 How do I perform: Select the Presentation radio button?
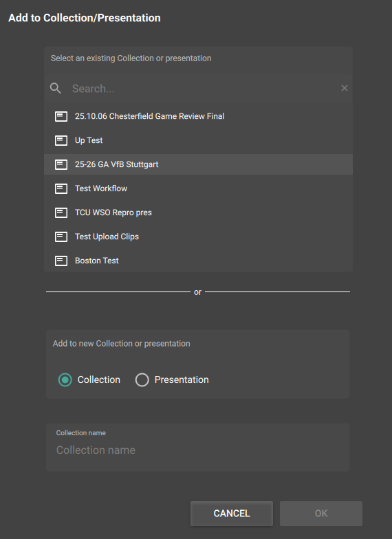[x=142, y=379]
